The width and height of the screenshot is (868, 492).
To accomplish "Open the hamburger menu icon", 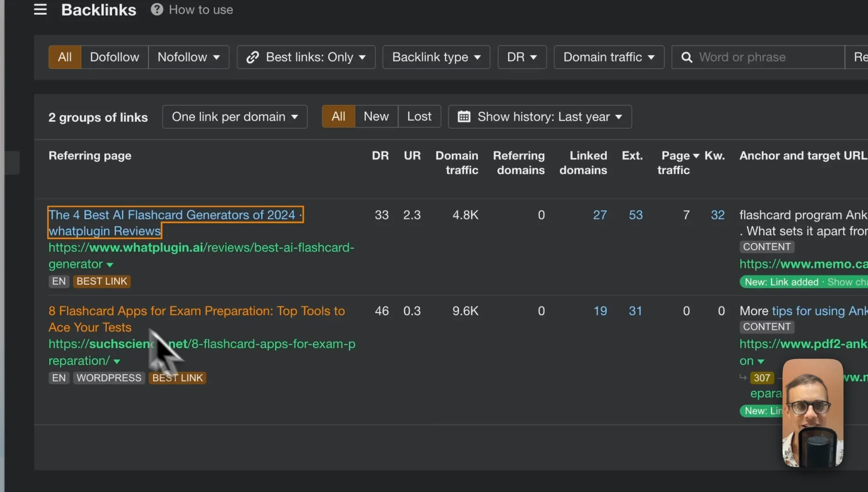I will [x=40, y=10].
